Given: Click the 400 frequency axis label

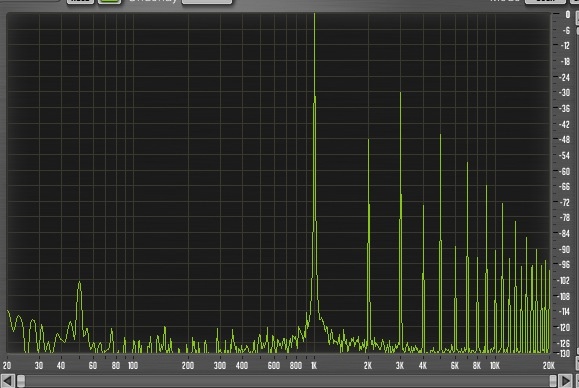Looking at the screenshot, I should point(242,365).
